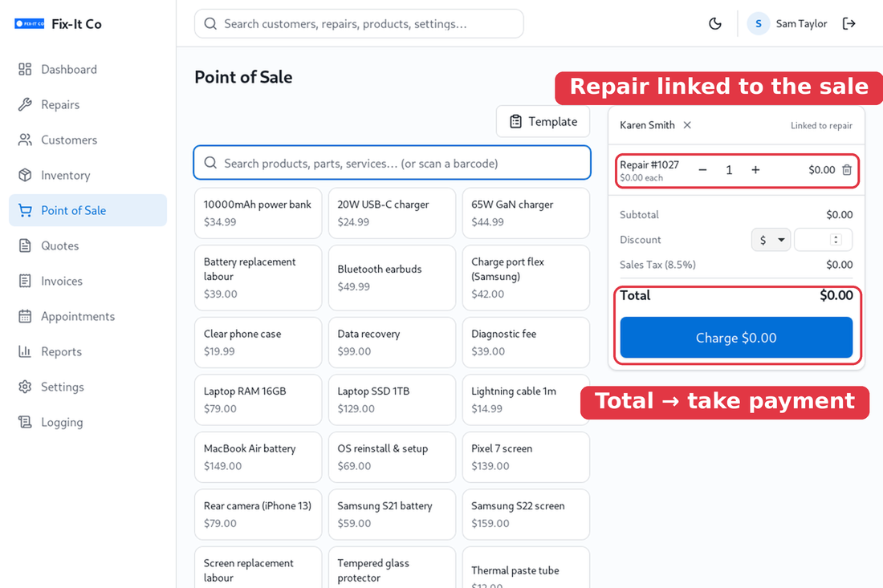Select Tempered glass protector product
Image resolution: width=883 pixels, height=588 pixels.
(x=392, y=568)
